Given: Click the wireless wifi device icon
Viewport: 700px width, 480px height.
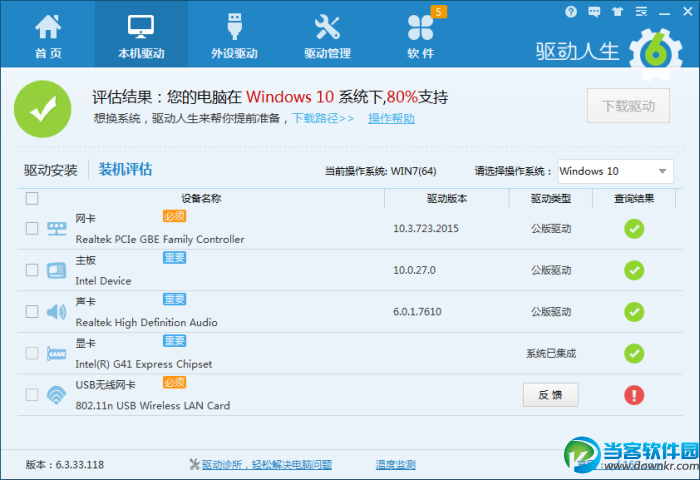Looking at the screenshot, I should tap(57, 395).
